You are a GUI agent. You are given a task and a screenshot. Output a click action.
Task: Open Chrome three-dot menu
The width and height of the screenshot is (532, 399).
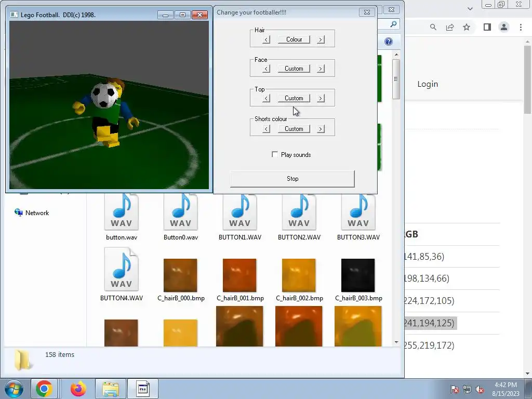click(x=521, y=27)
